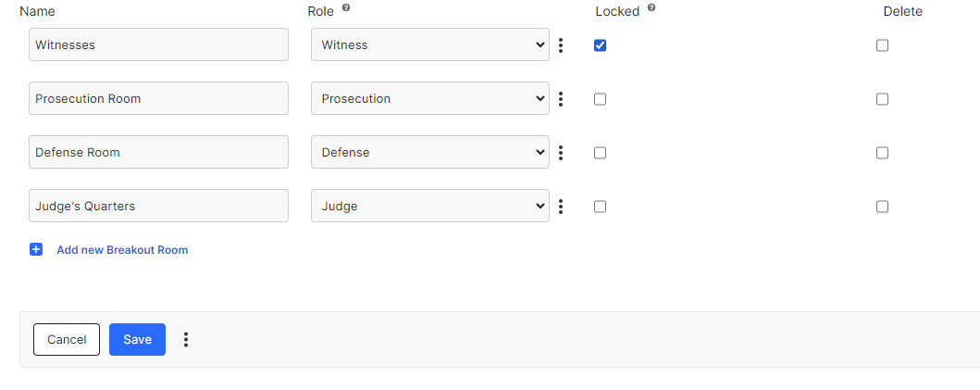Screen dimensions: 980x390
Task: Click the help icon next to Locked
Action: pos(651,8)
